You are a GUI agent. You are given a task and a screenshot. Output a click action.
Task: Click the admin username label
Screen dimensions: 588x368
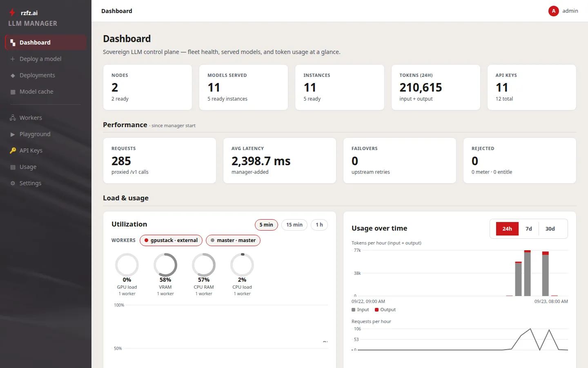(570, 11)
